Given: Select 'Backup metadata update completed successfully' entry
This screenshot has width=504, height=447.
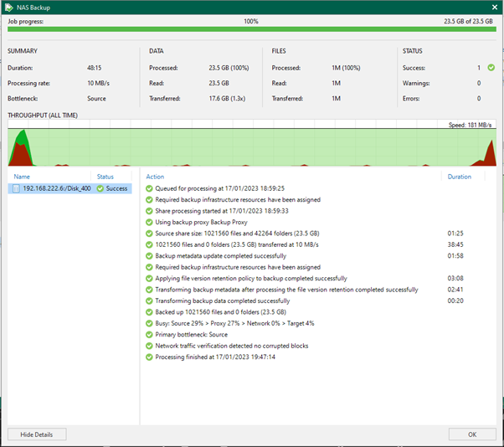Looking at the screenshot, I should click(221, 256).
